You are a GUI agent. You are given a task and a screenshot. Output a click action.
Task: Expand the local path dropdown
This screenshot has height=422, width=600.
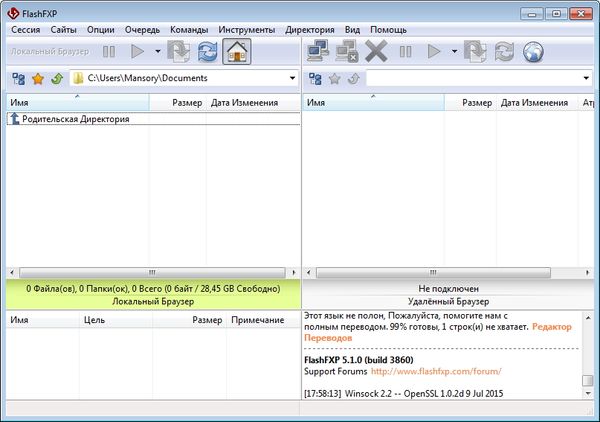pyautogui.click(x=292, y=78)
